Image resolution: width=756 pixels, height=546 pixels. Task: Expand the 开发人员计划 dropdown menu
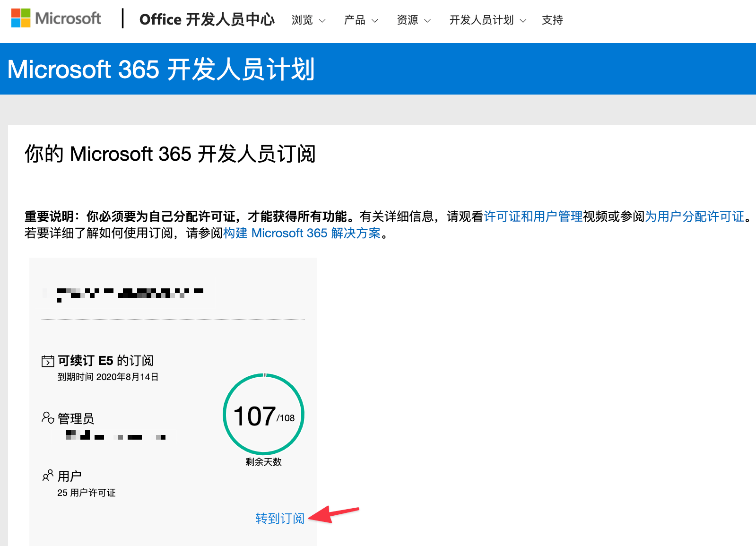(x=487, y=20)
